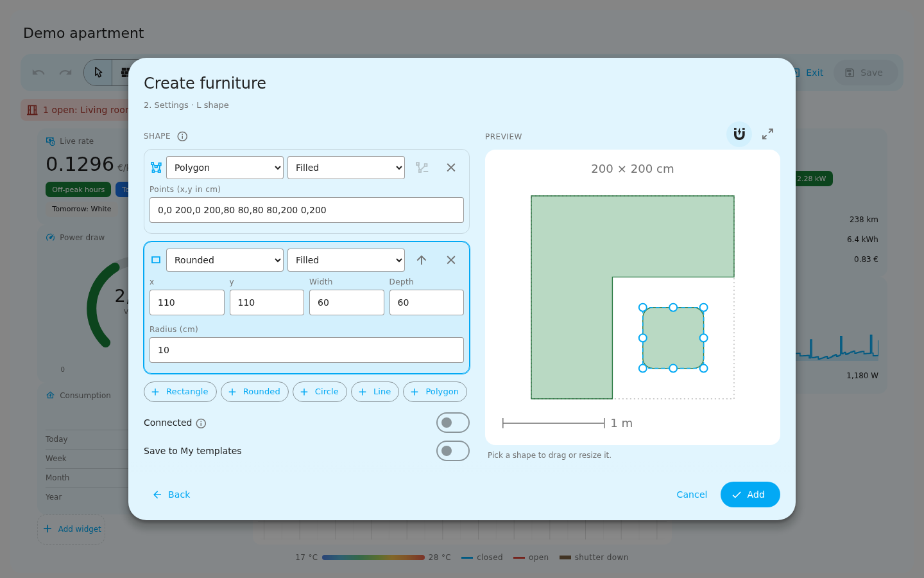924x578 pixels.
Task: Edit the x coordinate field
Action: 187,302
